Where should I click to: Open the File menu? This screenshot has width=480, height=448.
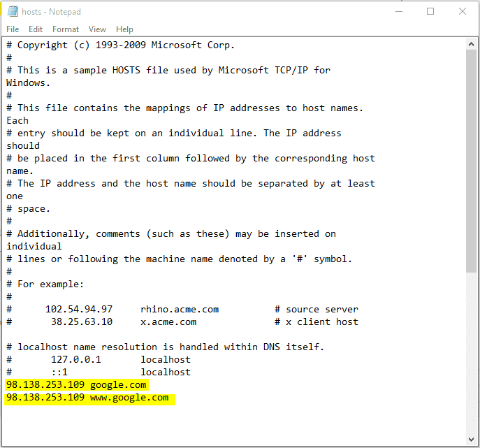13,29
